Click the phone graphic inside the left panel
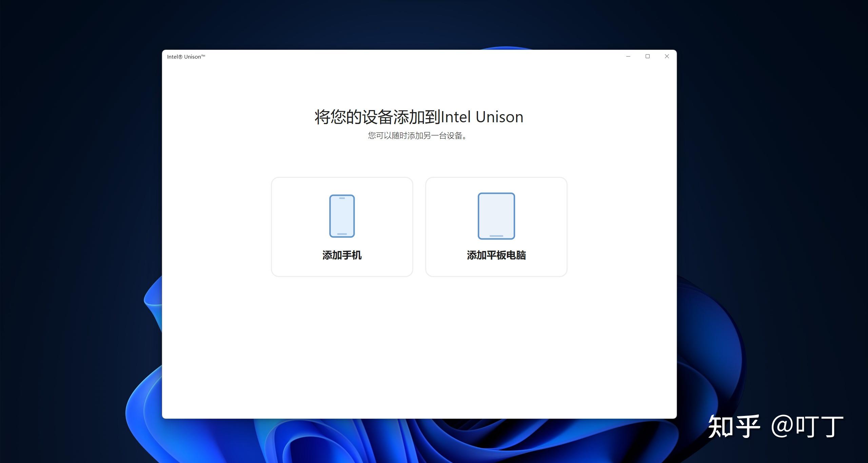 point(342,215)
